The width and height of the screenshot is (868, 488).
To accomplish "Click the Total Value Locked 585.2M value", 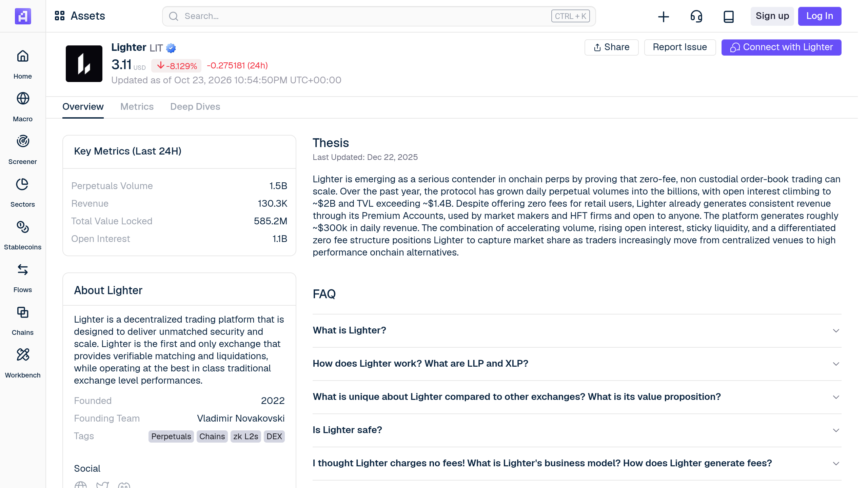I will 271,221.
